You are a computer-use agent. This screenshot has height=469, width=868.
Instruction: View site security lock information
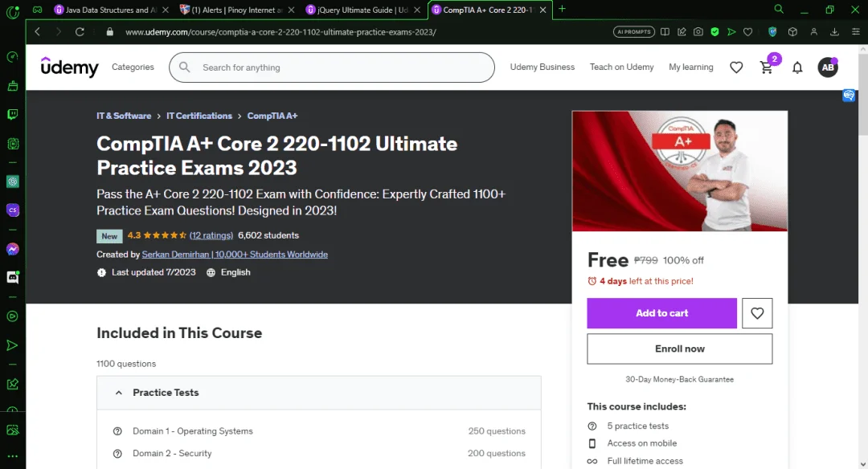coord(109,32)
